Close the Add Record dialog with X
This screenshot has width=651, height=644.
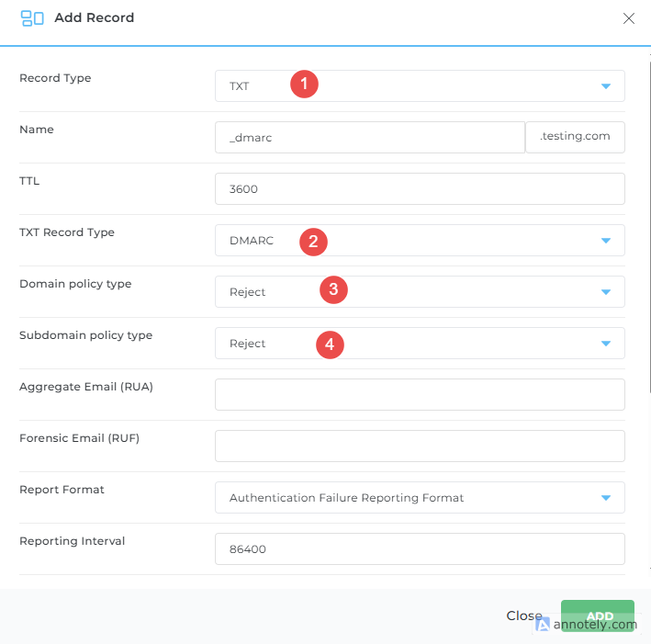(629, 18)
